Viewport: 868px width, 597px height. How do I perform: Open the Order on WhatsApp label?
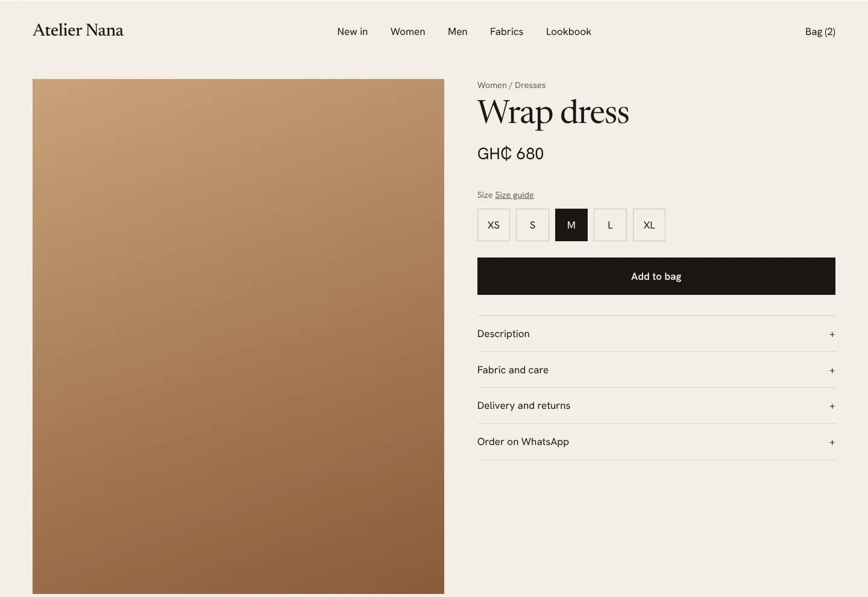[x=523, y=441]
